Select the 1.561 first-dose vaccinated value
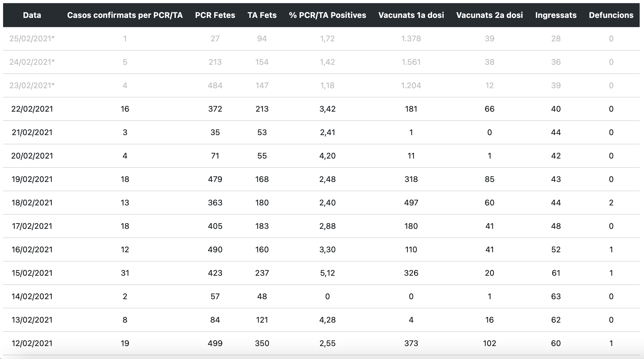This screenshot has height=359, width=644. [x=411, y=62]
